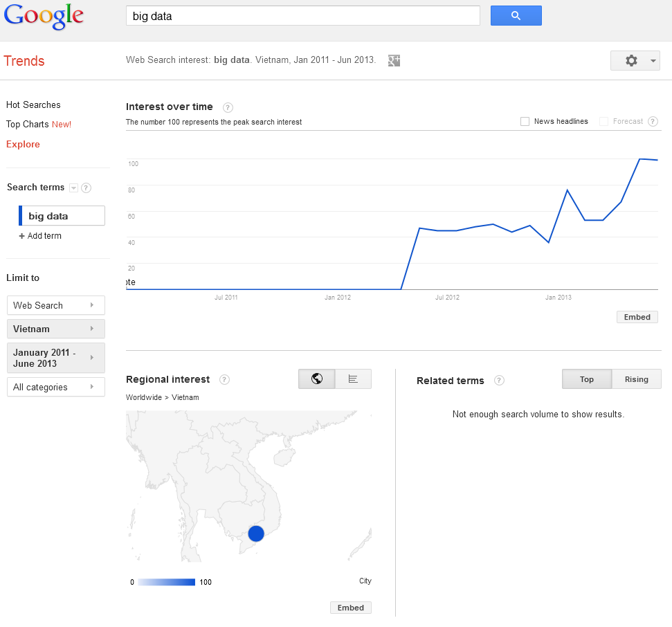Viewport: 672px width, 627px height.
Task: Switch regional interest to list view
Action: pyautogui.click(x=353, y=379)
